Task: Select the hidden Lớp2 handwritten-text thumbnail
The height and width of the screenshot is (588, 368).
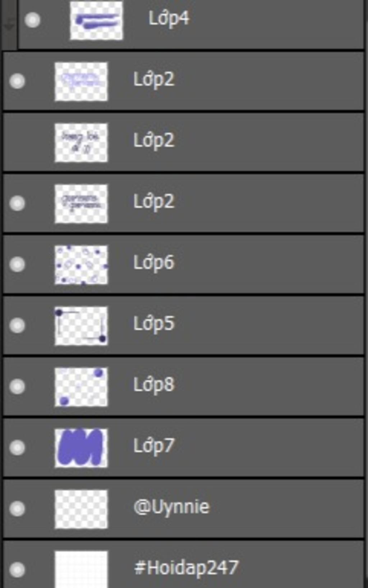Action: click(81, 142)
